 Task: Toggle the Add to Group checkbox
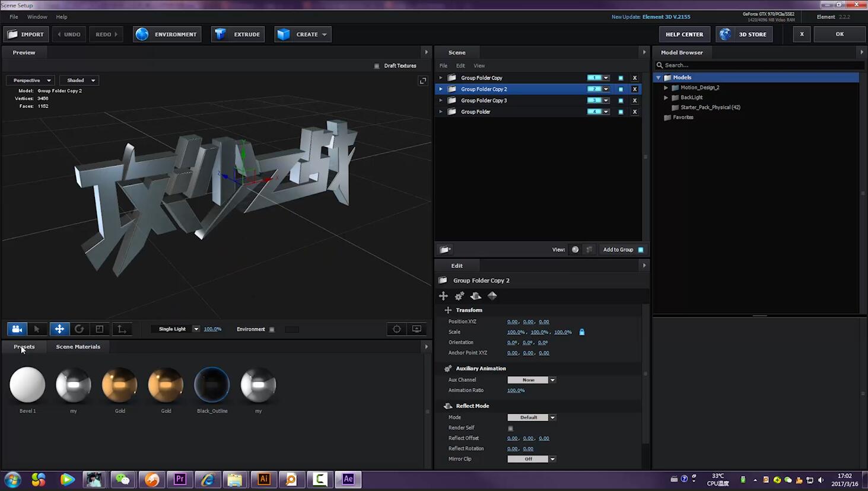click(x=641, y=250)
